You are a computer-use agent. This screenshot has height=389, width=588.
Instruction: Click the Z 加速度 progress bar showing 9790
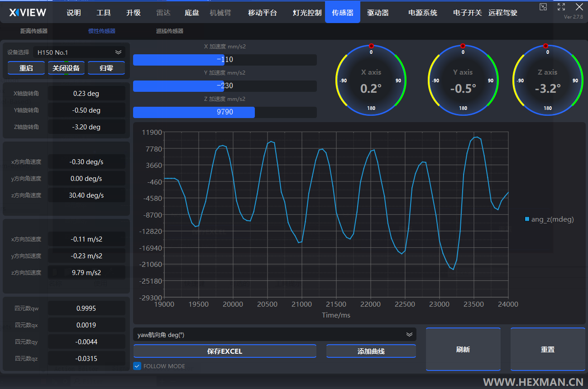[x=225, y=112]
